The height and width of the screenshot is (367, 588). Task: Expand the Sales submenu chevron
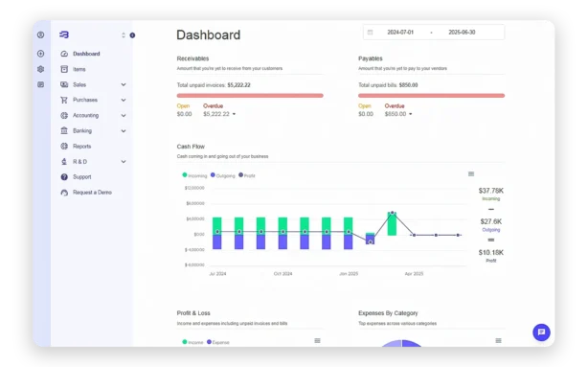[124, 85]
